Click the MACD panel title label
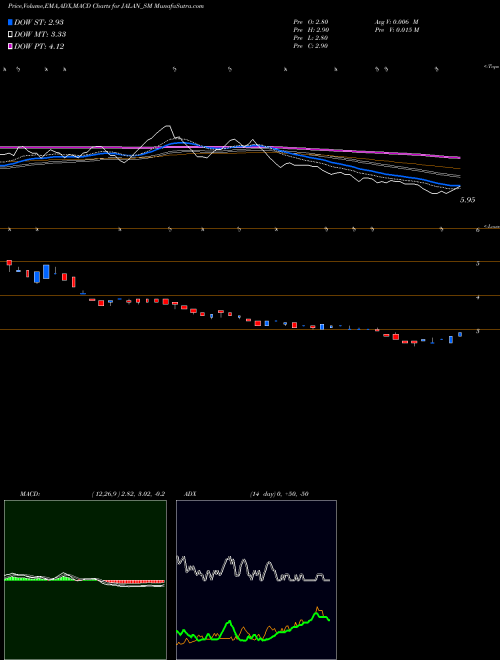500x660 pixels. point(30,494)
